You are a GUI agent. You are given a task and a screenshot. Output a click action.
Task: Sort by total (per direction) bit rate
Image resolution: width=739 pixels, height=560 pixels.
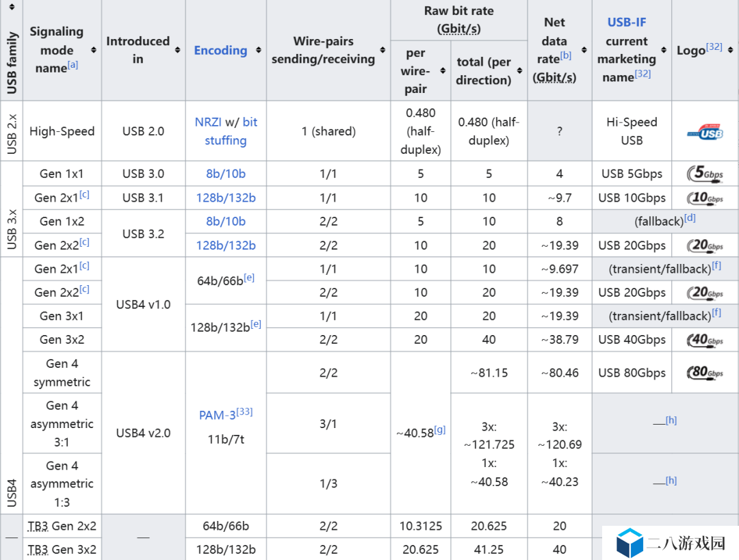[x=520, y=70]
